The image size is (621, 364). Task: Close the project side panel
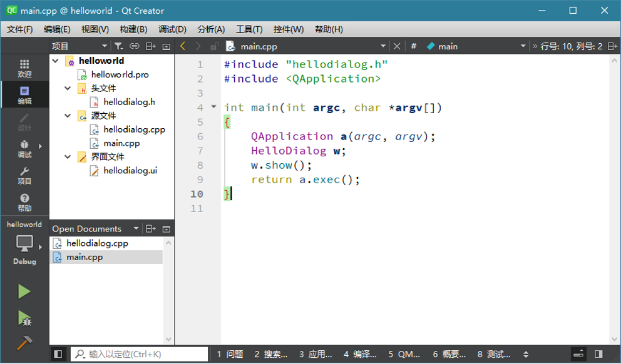[167, 46]
